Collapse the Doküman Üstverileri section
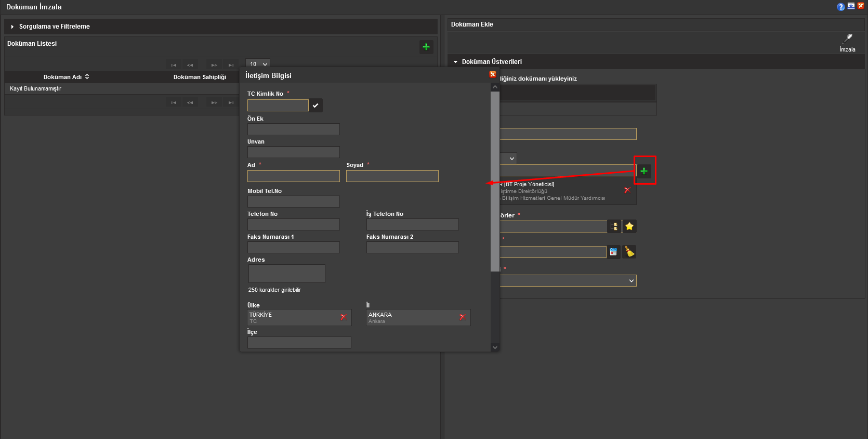This screenshot has height=439, width=868. click(456, 62)
